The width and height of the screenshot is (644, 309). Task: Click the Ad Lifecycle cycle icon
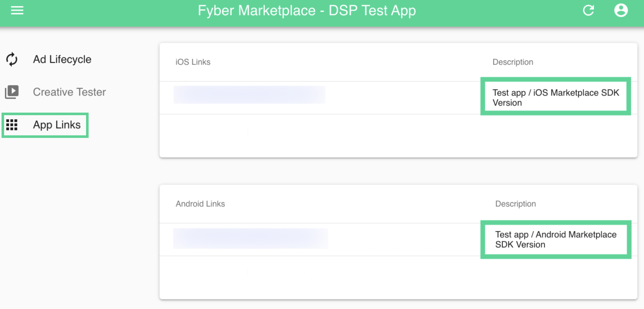(12, 59)
